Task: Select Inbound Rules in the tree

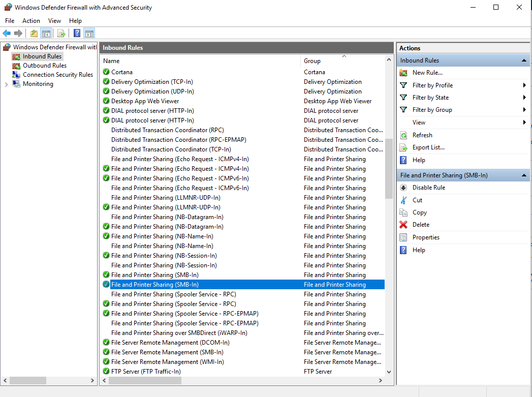Action: pyautogui.click(x=42, y=56)
